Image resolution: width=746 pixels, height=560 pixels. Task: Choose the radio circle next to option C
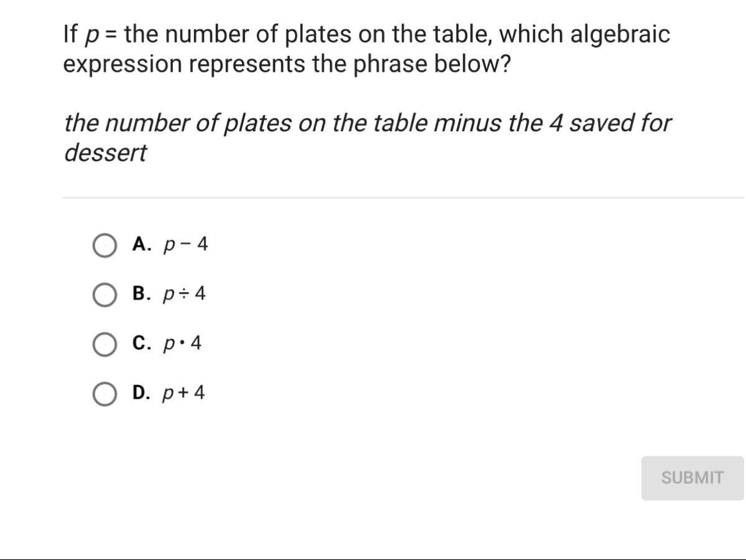pos(104,344)
